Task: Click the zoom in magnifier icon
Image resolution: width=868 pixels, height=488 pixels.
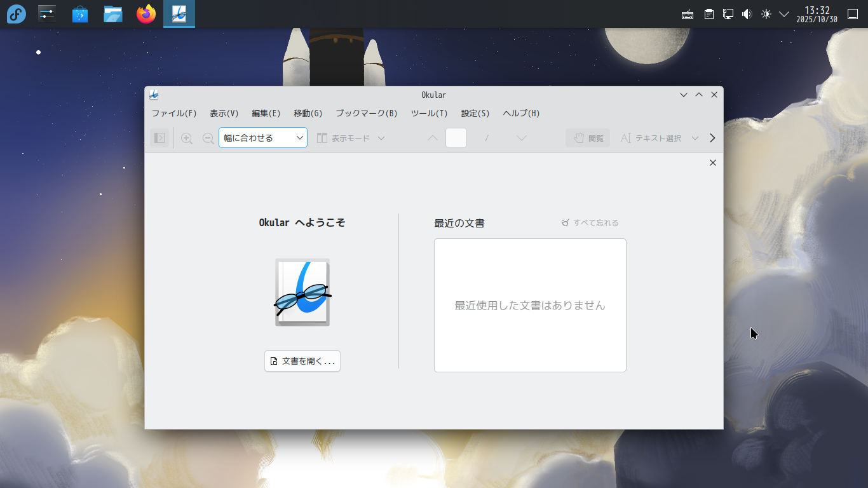Action: click(x=187, y=138)
